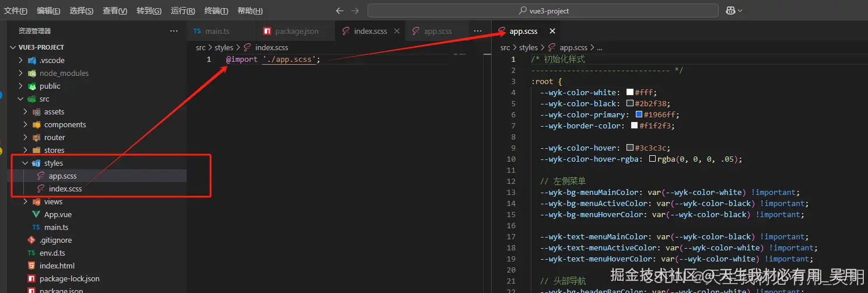Collapse the VUE3-PROJECT root folder
The width and height of the screenshot is (868, 293).
(x=13, y=47)
